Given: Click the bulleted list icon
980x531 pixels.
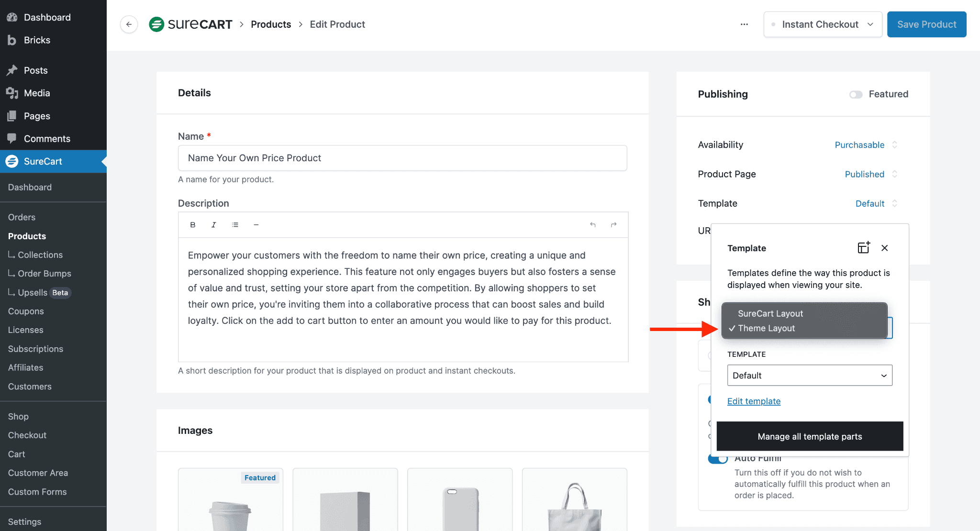Looking at the screenshot, I should click(235, 225).
